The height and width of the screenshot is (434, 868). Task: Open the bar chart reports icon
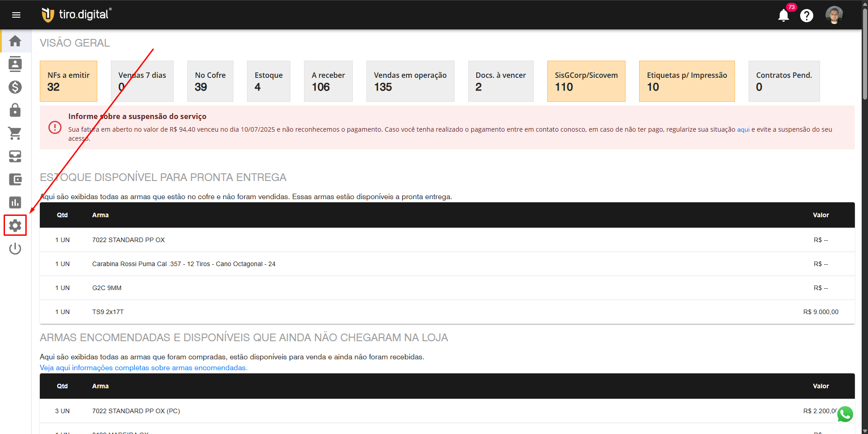(15, 202)
